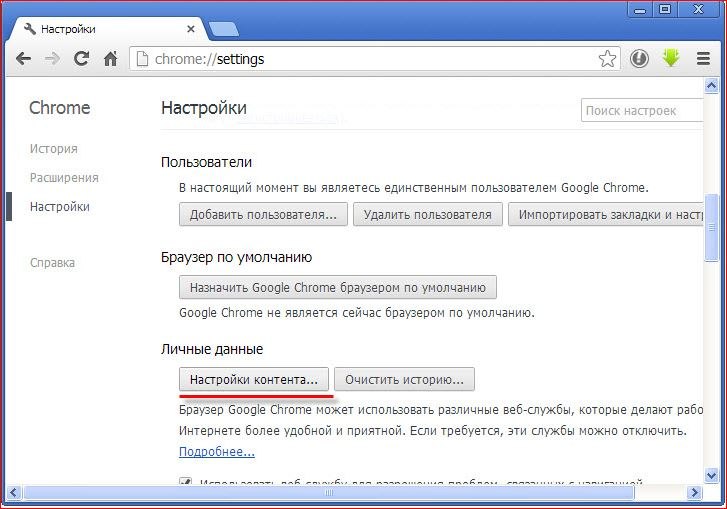727x509 pixels.
Task: Set Google Chrome as the default browser
Action: coord(338,287)
